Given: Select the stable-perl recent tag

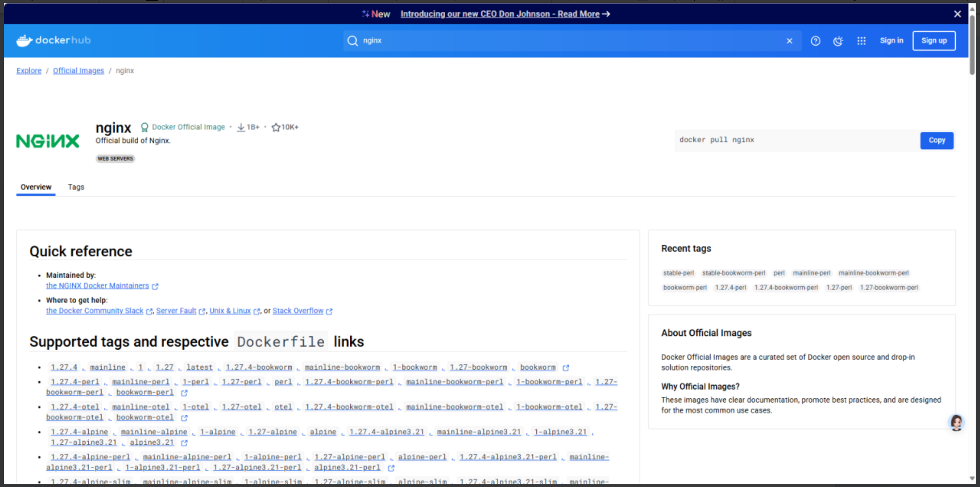Looking at the screenshot, I should tap(678, 273).
